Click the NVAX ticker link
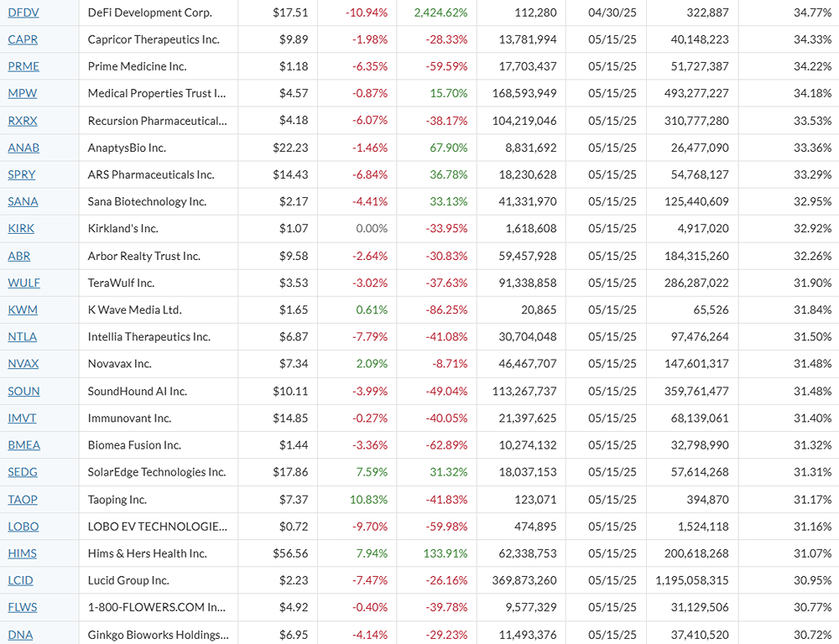Screen dimensions: 839x644 coord(23,364)
